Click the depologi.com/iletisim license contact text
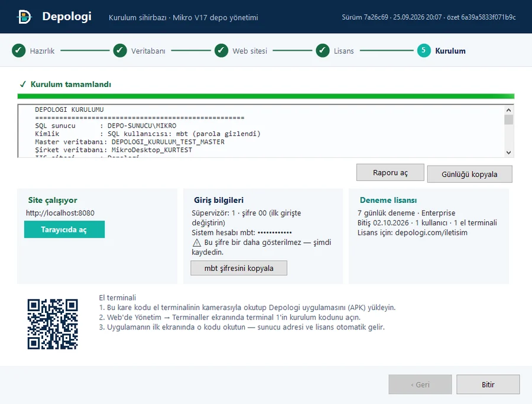 [x=432, y=232]
